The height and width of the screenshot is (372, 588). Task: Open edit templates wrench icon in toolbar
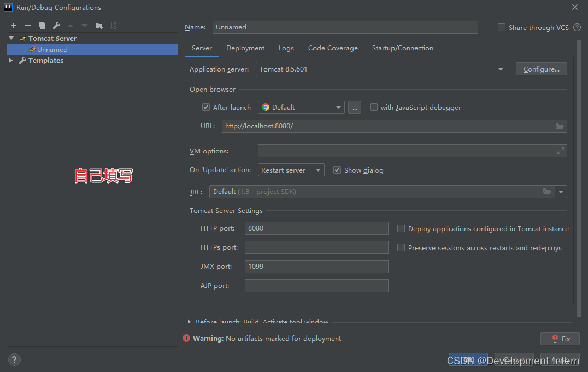(56, 26)
